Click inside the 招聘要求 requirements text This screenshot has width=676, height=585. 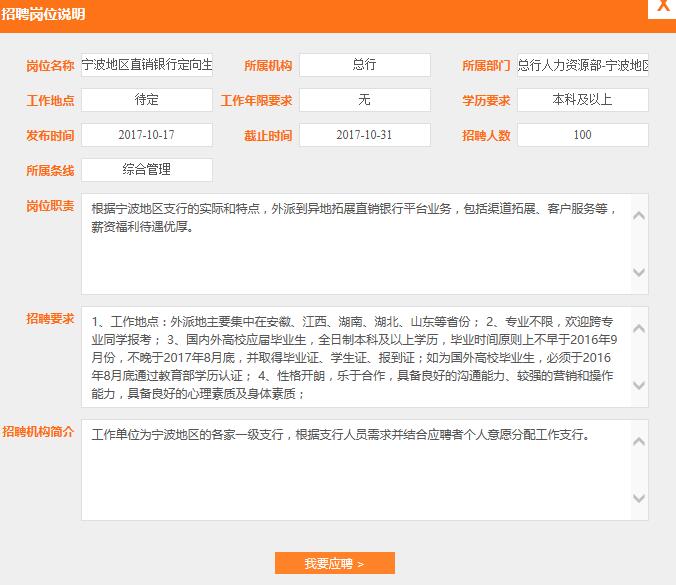355,357
